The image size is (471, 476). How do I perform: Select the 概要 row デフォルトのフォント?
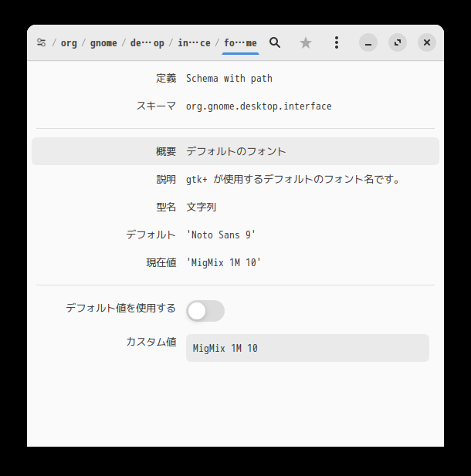(235, 151)
